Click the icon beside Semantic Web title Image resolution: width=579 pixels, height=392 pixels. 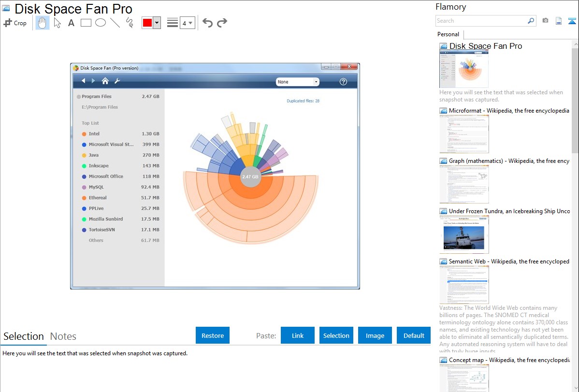[x=443, y=261]
